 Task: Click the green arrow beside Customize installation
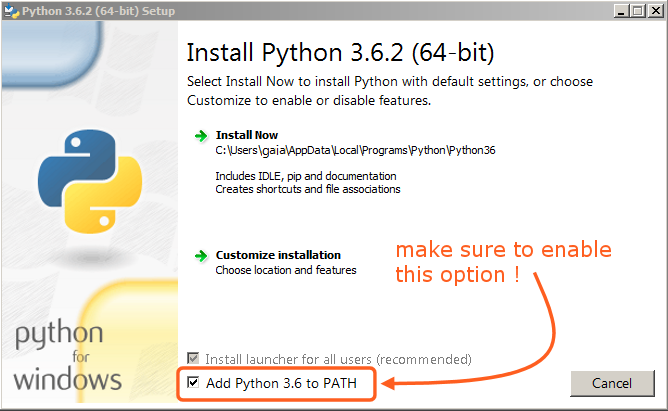click(200, 255)
